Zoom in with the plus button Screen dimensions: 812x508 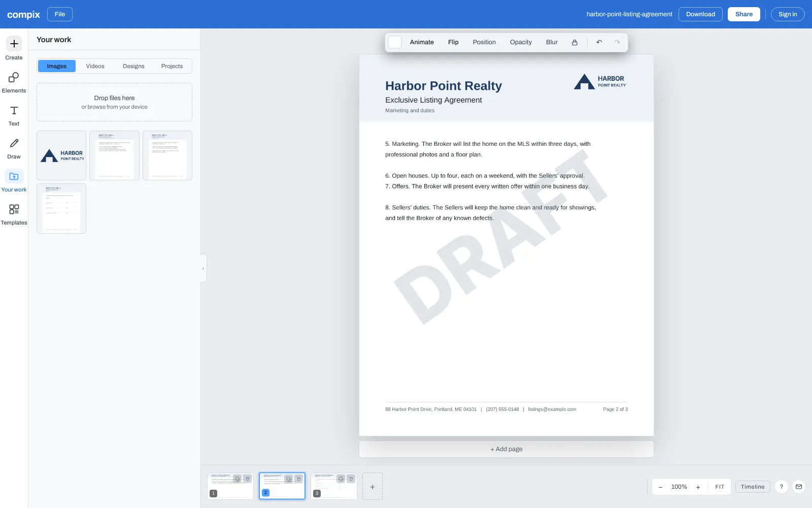[698, 487]
